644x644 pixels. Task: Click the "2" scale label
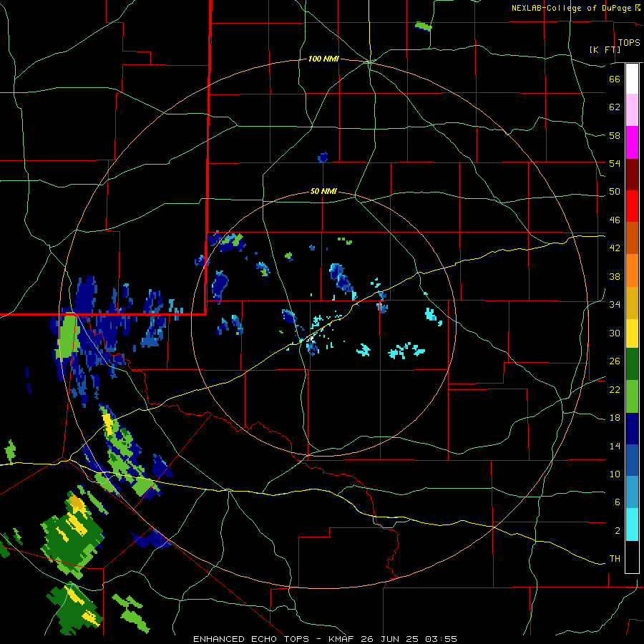click(618, 531)
